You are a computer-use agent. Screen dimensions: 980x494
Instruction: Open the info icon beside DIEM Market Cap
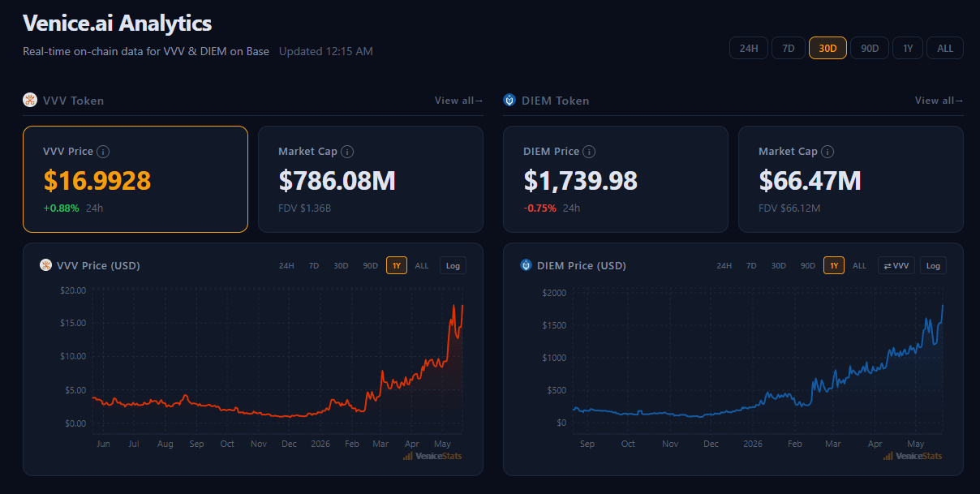point(827,152)
